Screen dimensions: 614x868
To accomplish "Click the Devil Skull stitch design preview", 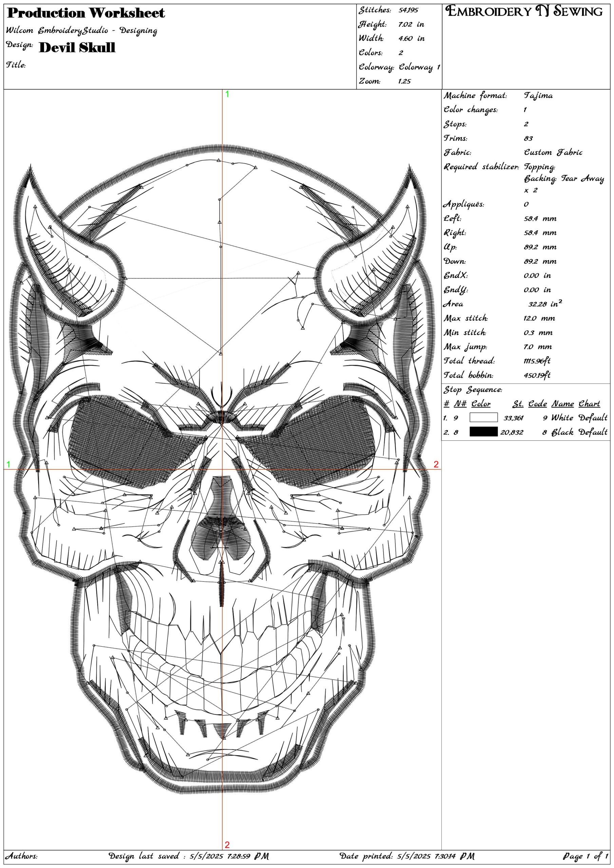I will coord(222,469).
